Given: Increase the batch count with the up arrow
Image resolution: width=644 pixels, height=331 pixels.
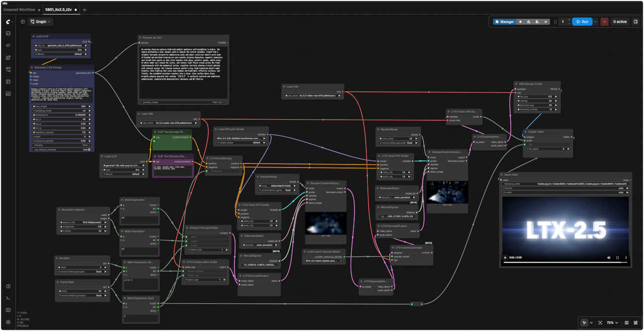Looking at the screenshot, I should click(569, 20).
